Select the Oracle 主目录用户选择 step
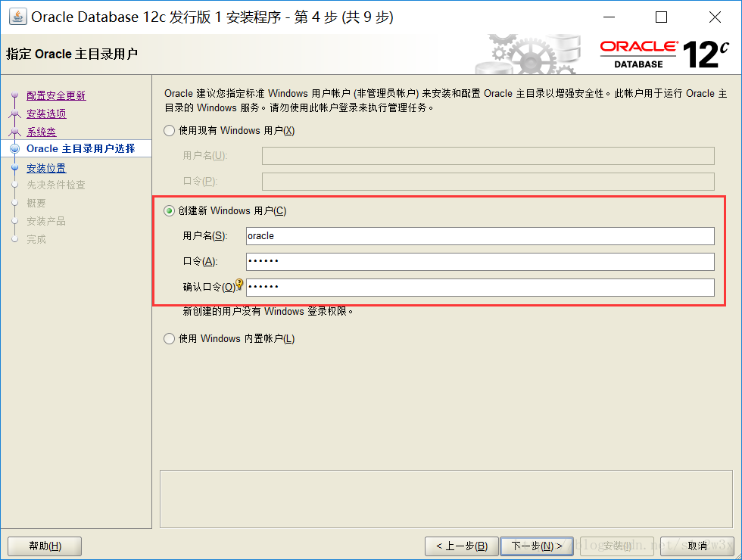Screen dimensions: 742x560 [80, 148]
